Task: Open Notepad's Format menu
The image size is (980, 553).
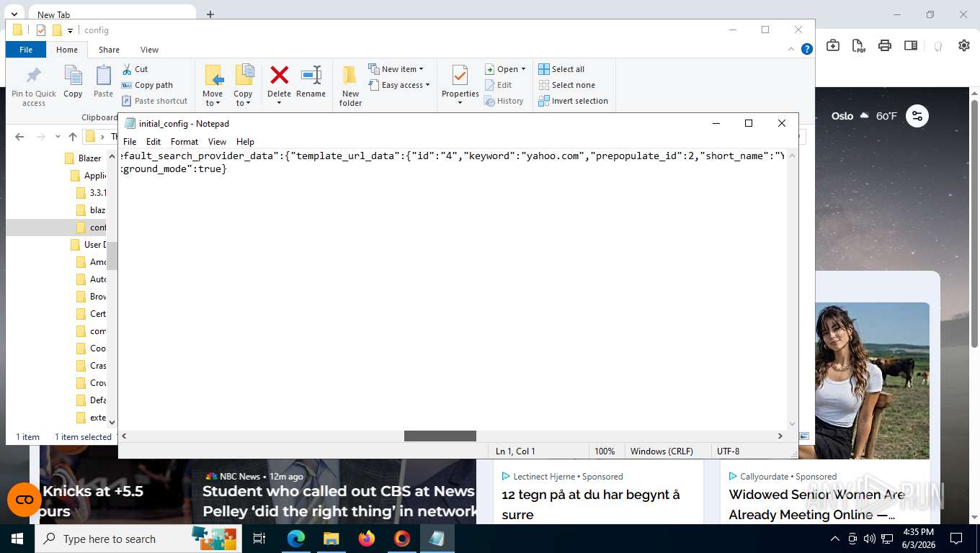Action: 184,142
